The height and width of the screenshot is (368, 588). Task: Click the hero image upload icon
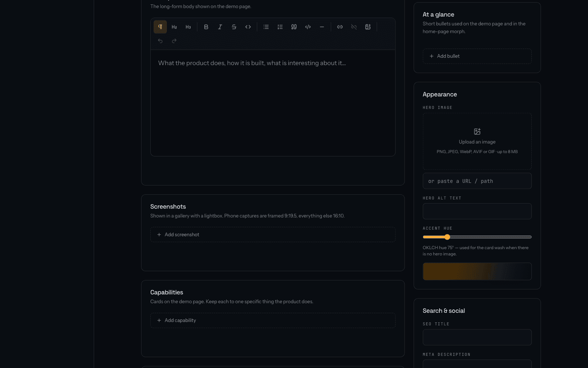click(477, 131)
